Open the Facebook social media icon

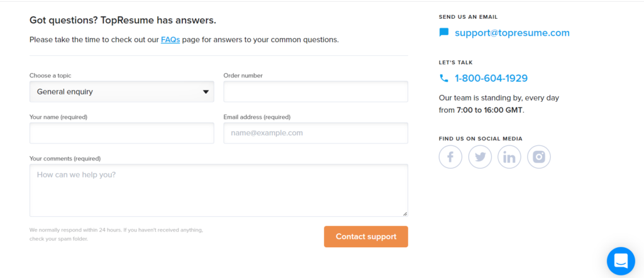point(450,157)
